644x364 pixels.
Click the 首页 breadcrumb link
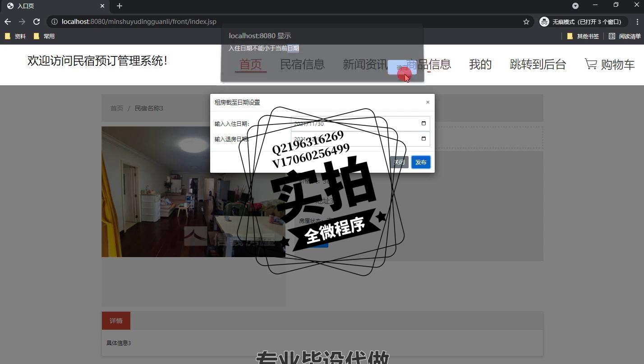tap(117, 108)
